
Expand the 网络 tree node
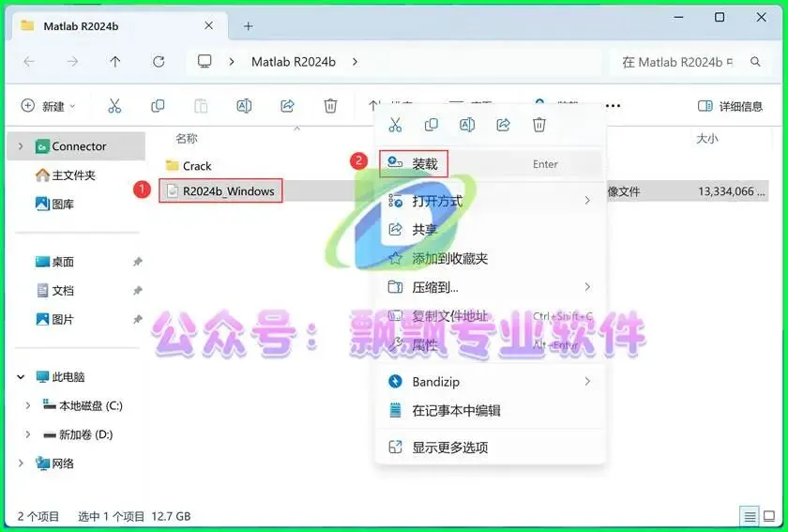coord(21,464)
